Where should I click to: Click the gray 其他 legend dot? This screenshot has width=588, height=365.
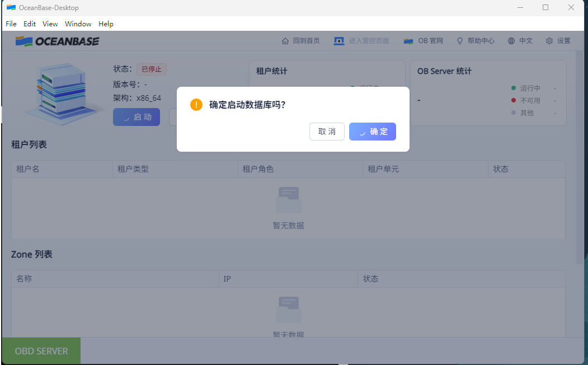click(x=514, y=113)
